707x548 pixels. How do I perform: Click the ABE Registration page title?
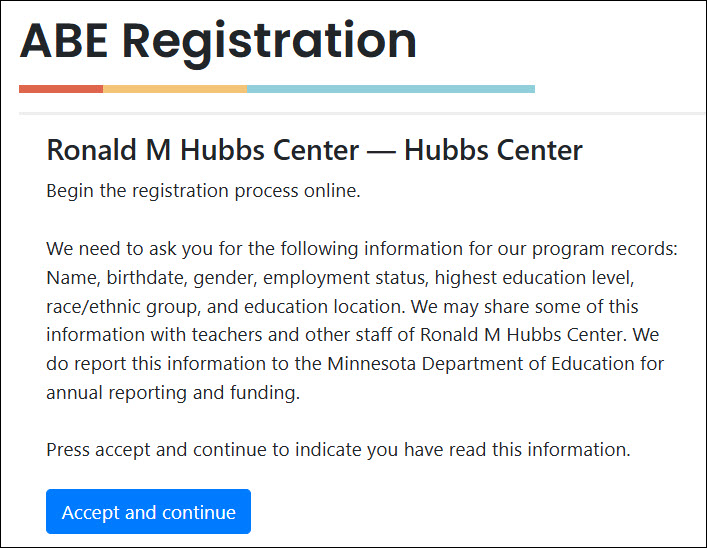coord(218,42)
